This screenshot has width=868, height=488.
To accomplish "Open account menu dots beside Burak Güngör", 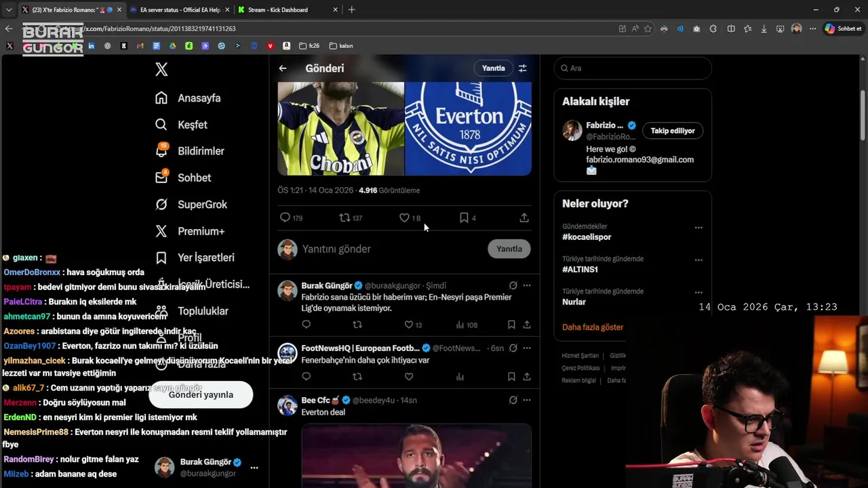I will [254, 468].
